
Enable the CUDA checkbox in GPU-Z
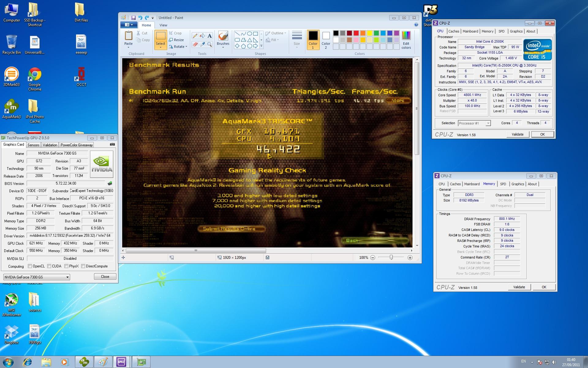click(49, 266)
